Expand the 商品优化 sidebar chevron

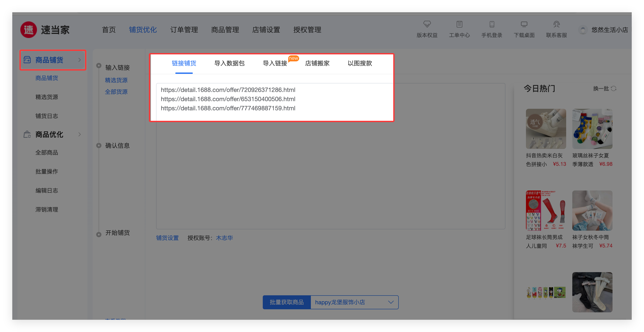coord(80,134)
